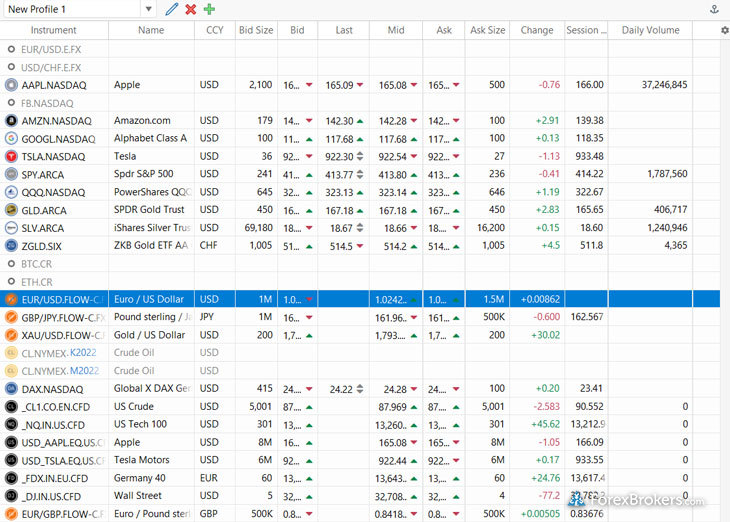Click the GLD.ARCA gold icon
The height and width of the screenshot is (522, 730).
pyautogui.click(x=11, y=210)
